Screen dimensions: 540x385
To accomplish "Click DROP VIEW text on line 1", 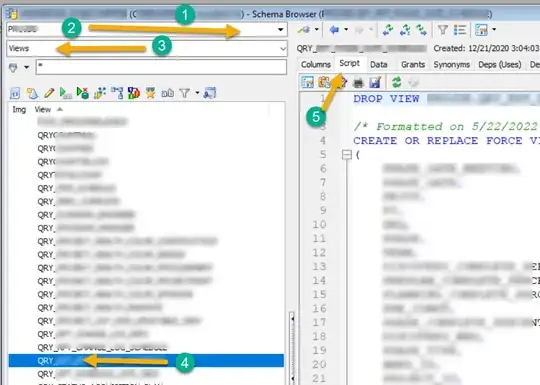I will [386, 98].
